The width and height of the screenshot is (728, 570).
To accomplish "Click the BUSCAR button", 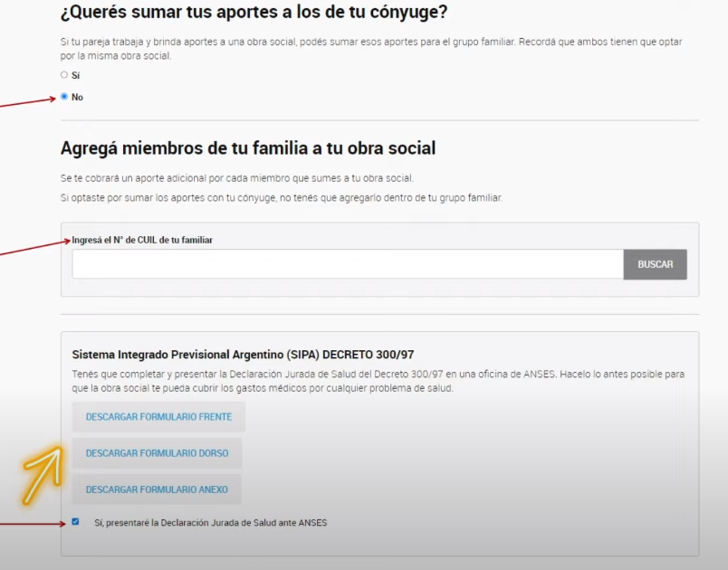I will coord(655,264).
